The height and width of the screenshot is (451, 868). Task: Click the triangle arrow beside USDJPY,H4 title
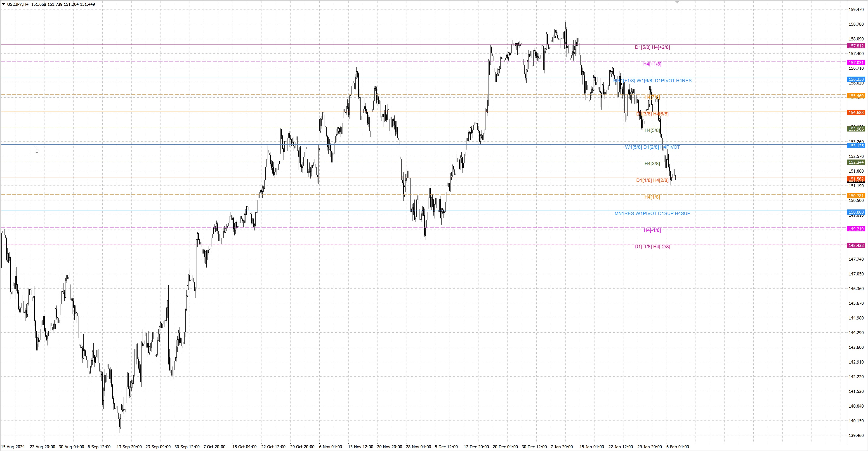tap(3, 4)
